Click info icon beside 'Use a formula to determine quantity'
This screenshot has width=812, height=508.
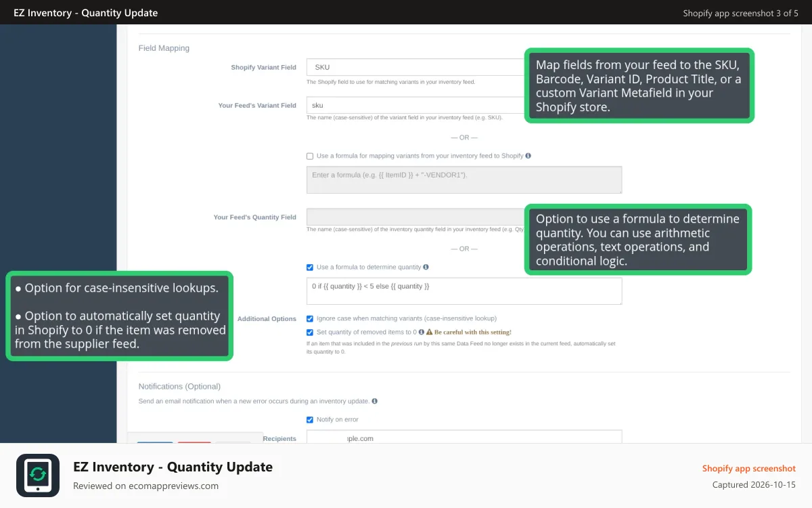point(426,267)
